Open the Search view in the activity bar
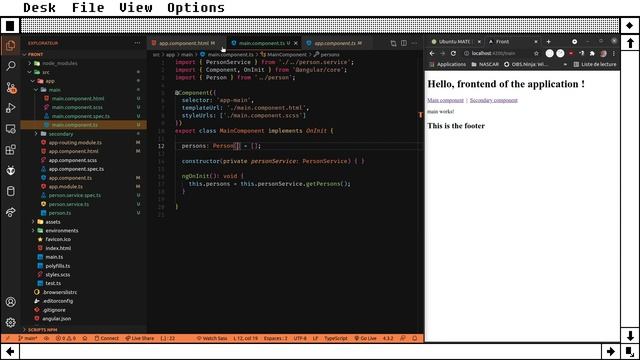This screenshot has height=360, width=640. coord(11,66)
